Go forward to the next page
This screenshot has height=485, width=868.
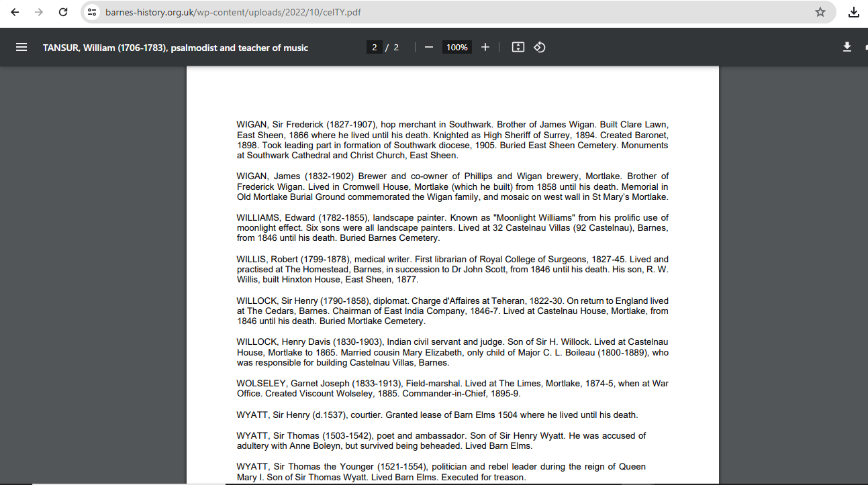click(39, 12)
